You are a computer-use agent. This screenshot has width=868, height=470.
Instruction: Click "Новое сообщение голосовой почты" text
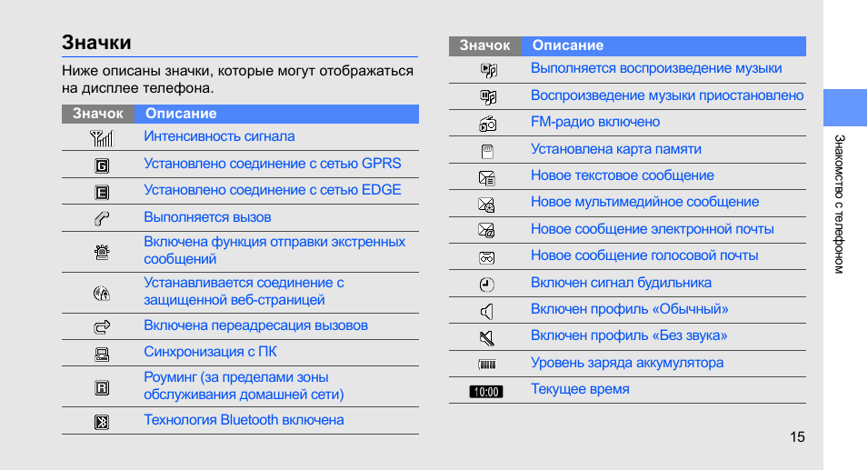(644, 255)
